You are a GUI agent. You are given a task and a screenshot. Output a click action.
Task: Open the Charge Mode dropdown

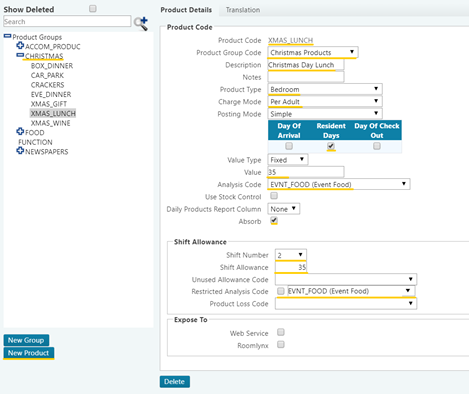click(325, 101)
